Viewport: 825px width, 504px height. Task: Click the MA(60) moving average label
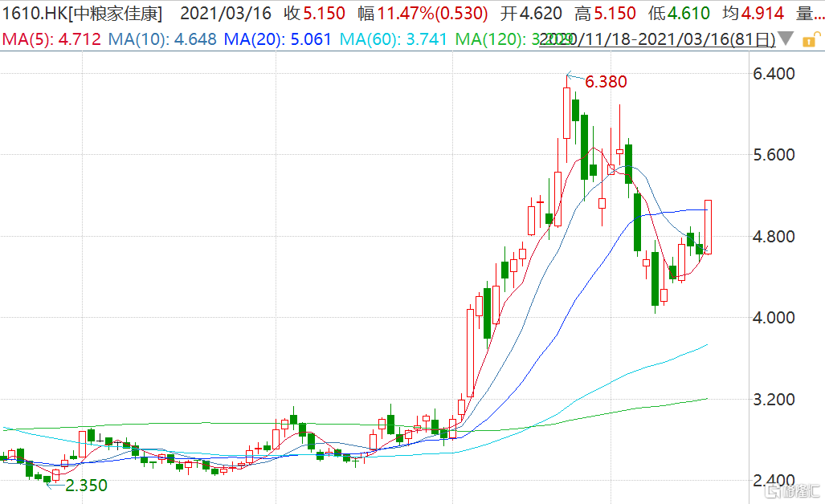[x=394, y=39]
